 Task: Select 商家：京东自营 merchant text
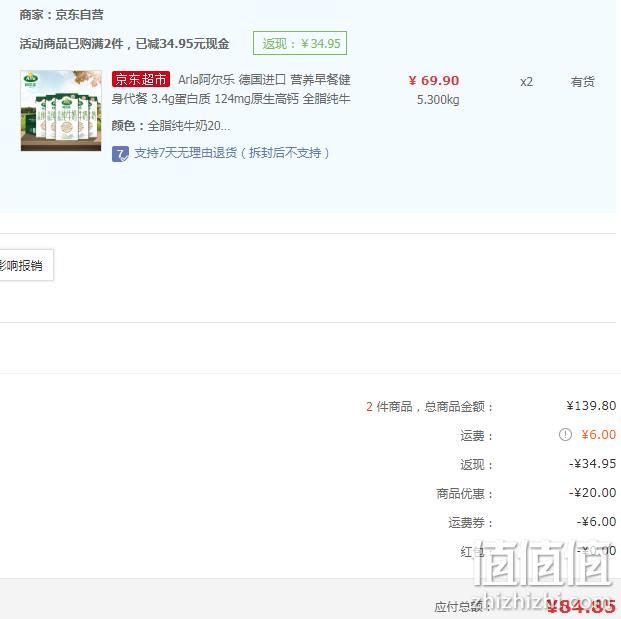[61, 15]
